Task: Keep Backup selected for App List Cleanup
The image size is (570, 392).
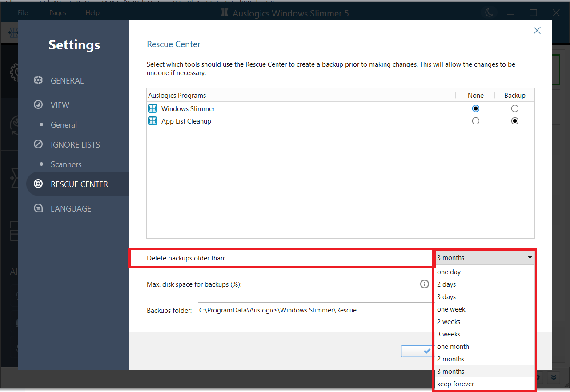Action: pyautogui.click(x=515, y=121)
